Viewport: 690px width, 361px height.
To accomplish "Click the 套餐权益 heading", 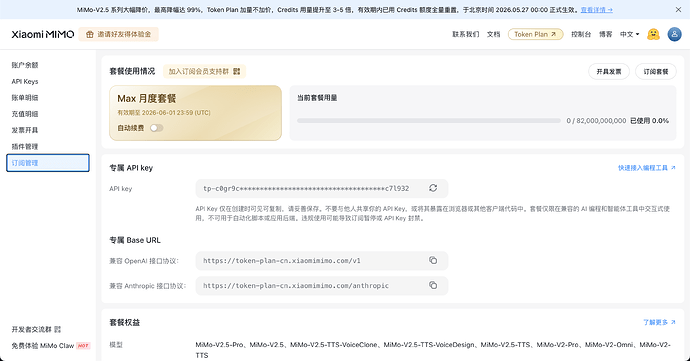I will point(125,322).
